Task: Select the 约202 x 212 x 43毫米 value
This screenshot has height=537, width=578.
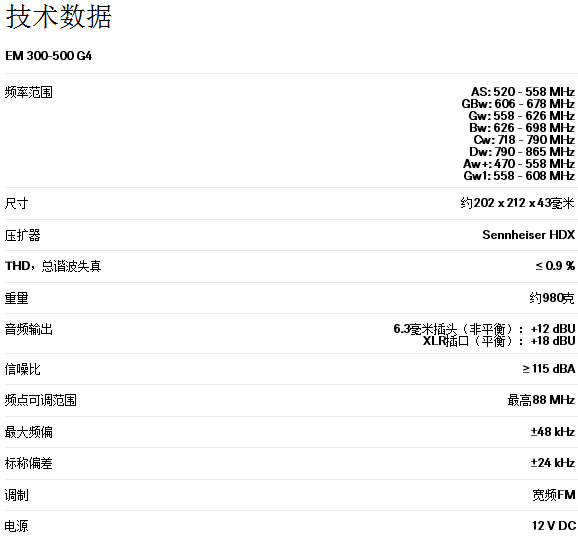Action: [x=517, y=203]
